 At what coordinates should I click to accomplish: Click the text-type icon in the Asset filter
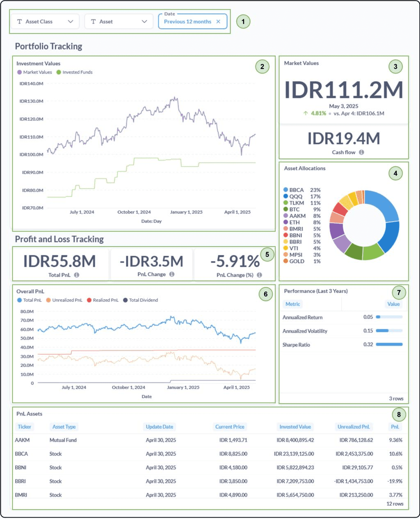tap(93, 22)
